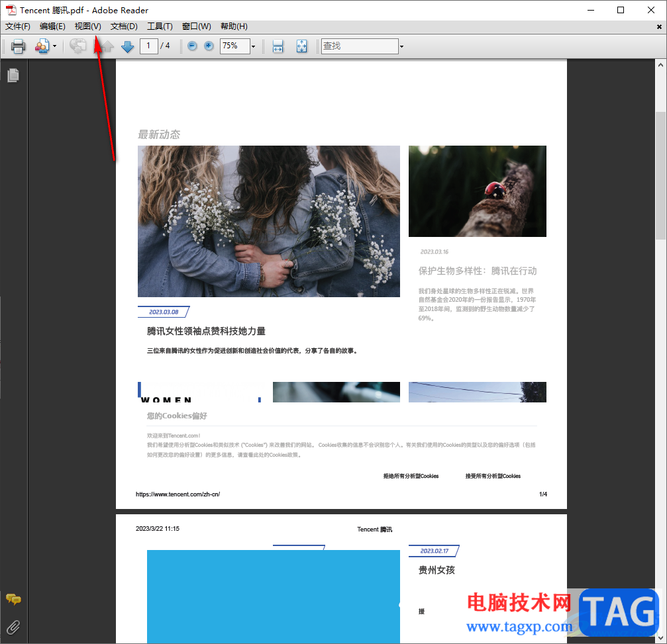Click the WOMEN banner thumbnail
The height and width of the screenshot is (644, 667).
[199, 392]
